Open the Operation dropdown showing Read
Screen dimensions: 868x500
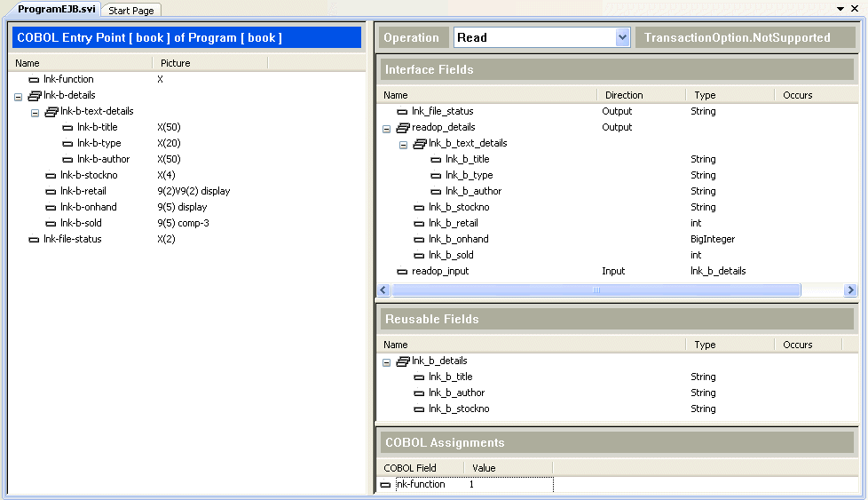622,37
